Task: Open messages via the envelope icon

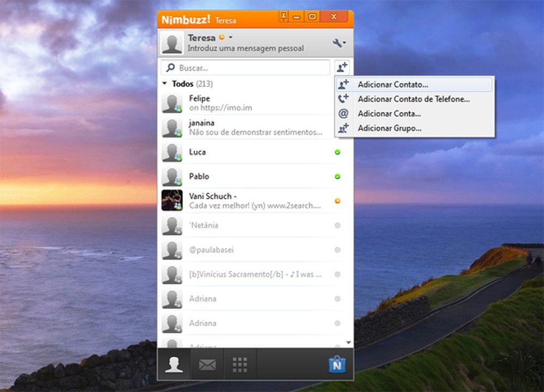Action: [207, 364]
